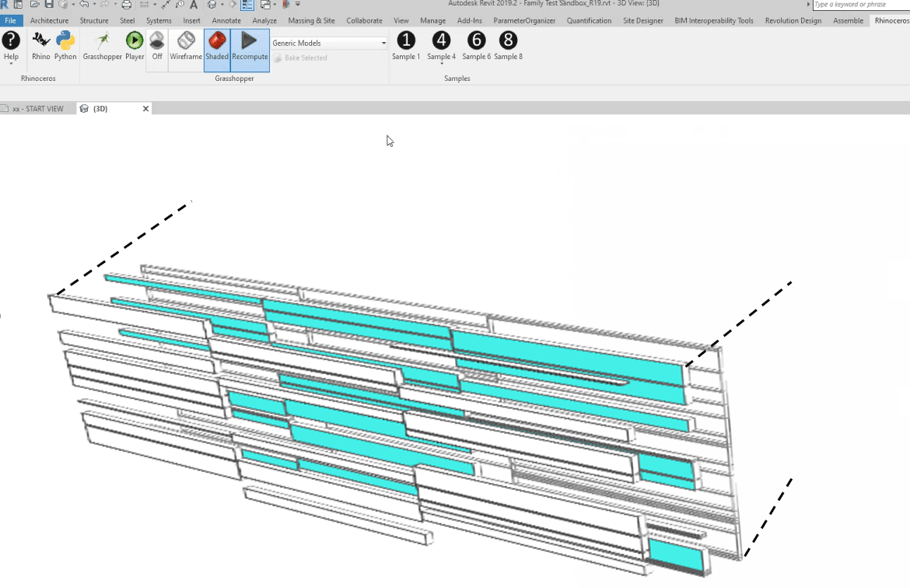Open the Systems ribbon tab
This screenshot has width=910, height=588.
(x=159, y=20)
